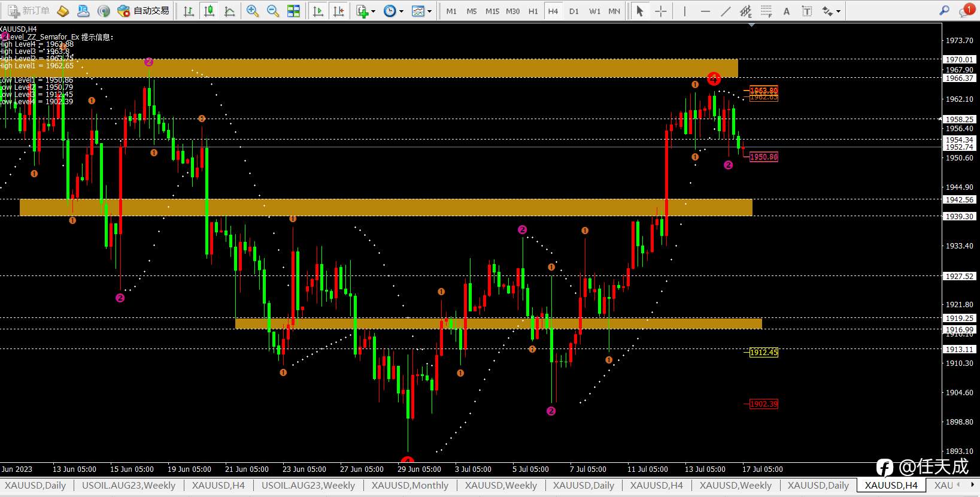Select the vertical line drawing tool

pyautogui.click(x=685, y=11)
